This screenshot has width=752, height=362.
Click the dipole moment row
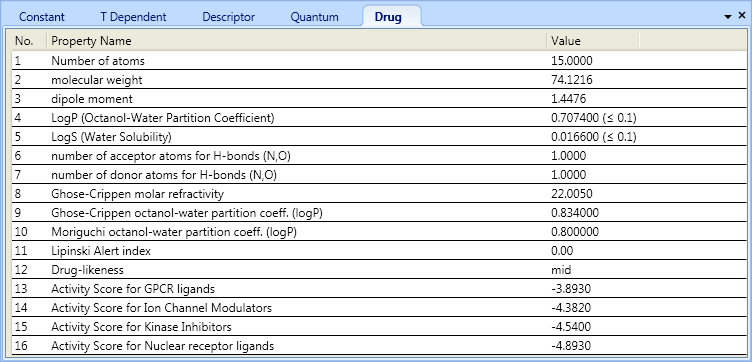click(379, 99)
